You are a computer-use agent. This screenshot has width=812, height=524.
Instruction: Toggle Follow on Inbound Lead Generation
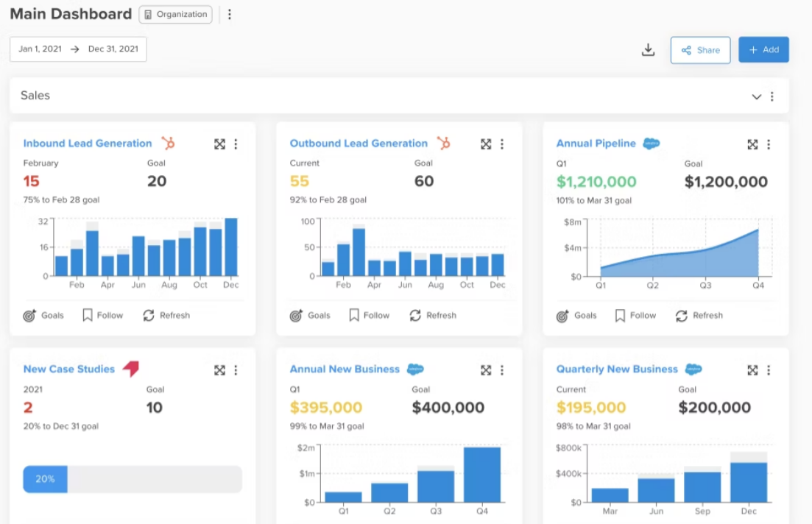coord(102,315)
